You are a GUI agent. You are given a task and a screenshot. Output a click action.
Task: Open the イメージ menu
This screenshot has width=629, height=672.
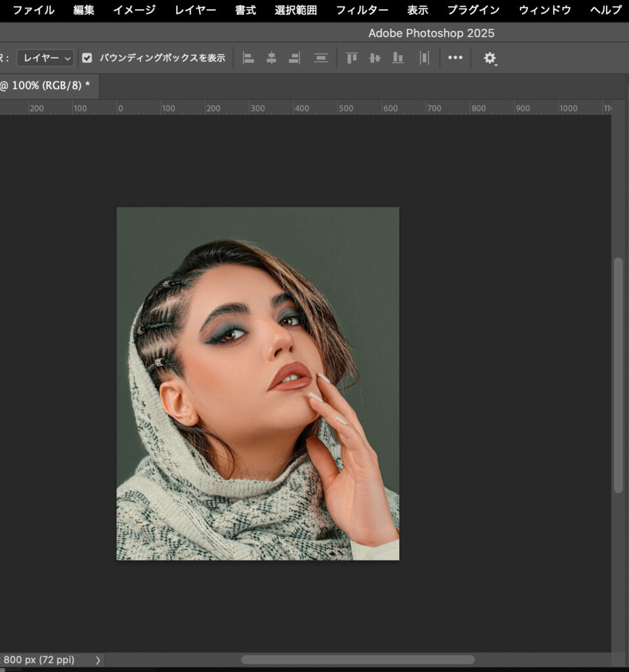(134, 10)
